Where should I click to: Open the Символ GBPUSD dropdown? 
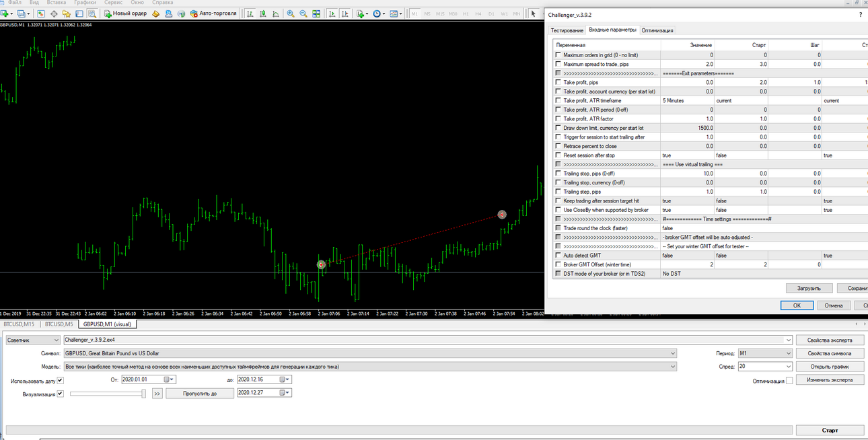(370, 353)
